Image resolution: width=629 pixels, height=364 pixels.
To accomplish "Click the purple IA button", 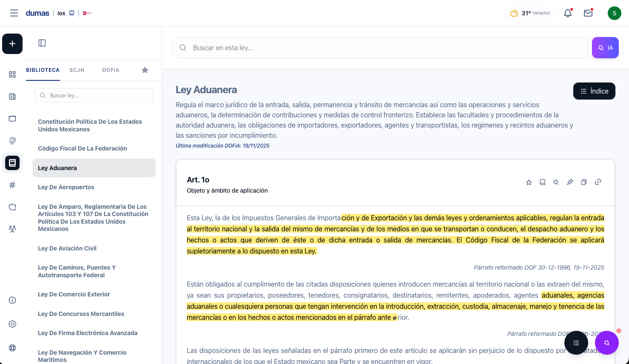I will point(605,48).
